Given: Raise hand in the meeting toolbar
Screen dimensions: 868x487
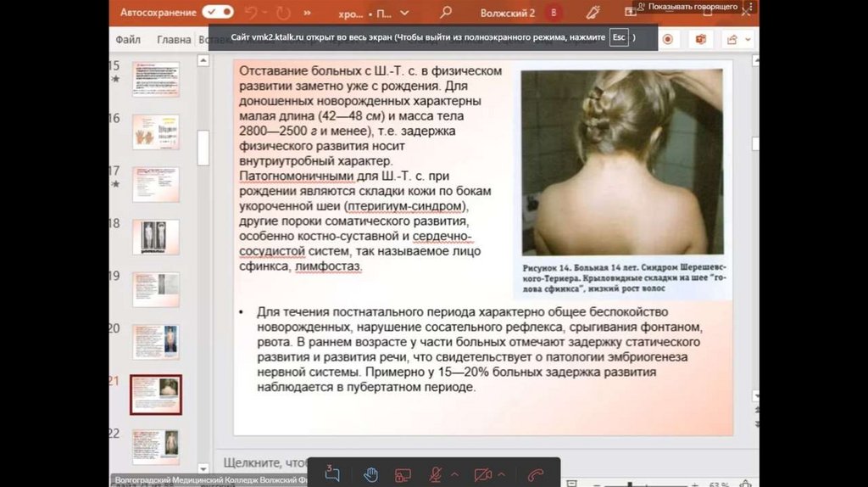Looking at the screenshot, I should pyautogui.click(x=370, y=474).
